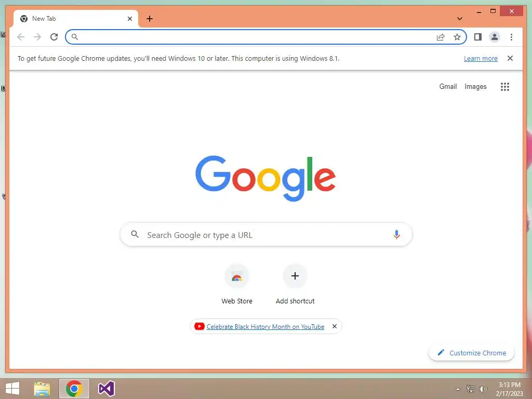Close the New Tab tab
532x399 pixels.
129,19
